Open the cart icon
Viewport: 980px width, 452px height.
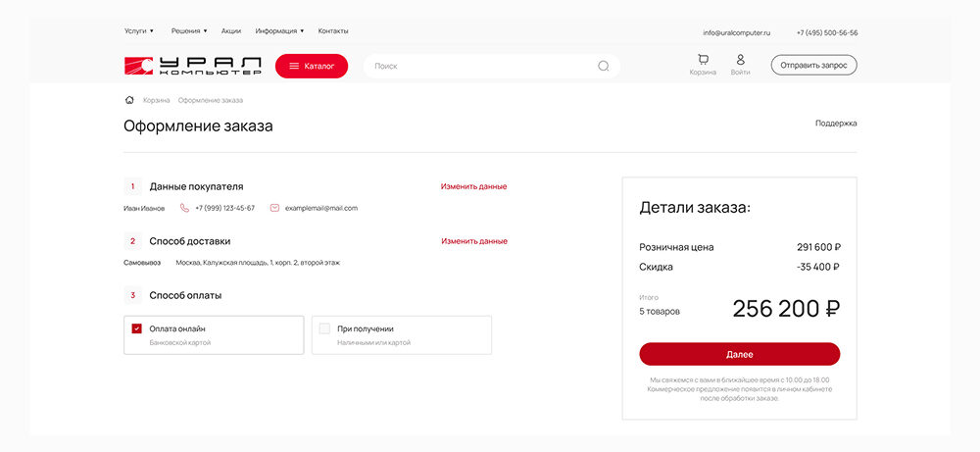[703, 60]
